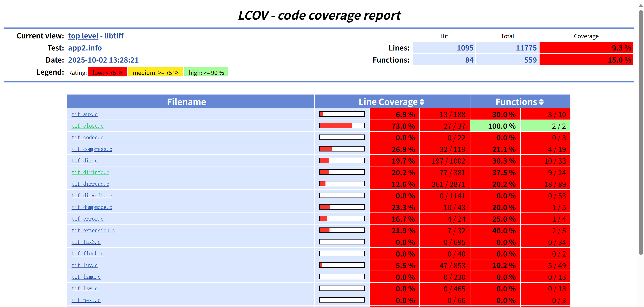
Task: Click the tif_close.c coverage bar
Action: click(342, 126)
